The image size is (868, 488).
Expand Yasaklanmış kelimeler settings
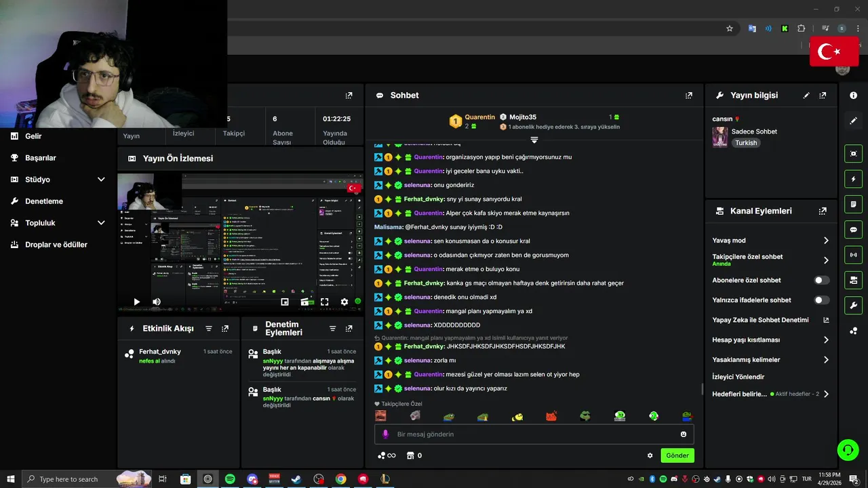point(826,360)
